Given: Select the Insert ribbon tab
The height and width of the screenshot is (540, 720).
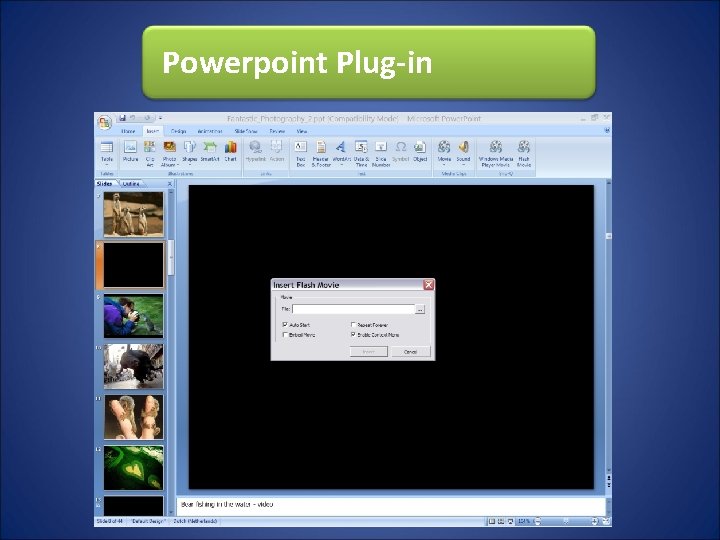Looking at the screenshot, I should [x=152, y=131].
